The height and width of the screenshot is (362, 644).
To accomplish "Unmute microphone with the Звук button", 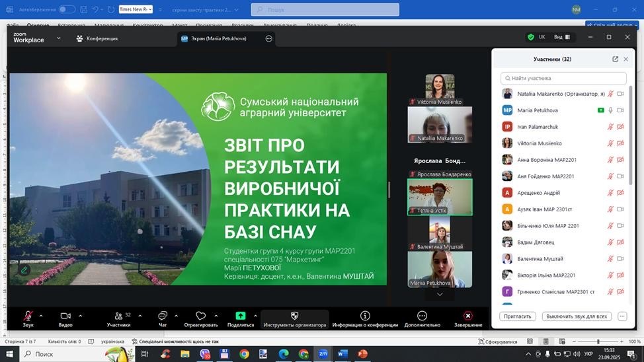I will 28,316.
